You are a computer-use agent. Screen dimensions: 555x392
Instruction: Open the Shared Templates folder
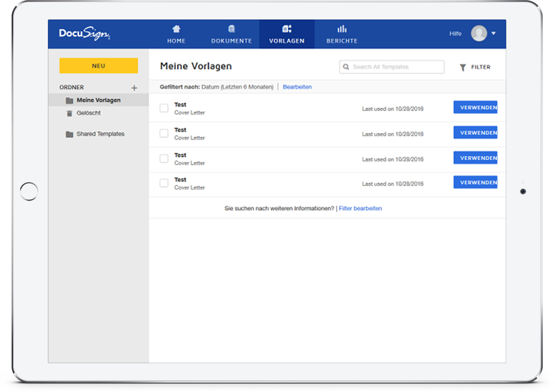pyautogui.click(x=100, y=134)
